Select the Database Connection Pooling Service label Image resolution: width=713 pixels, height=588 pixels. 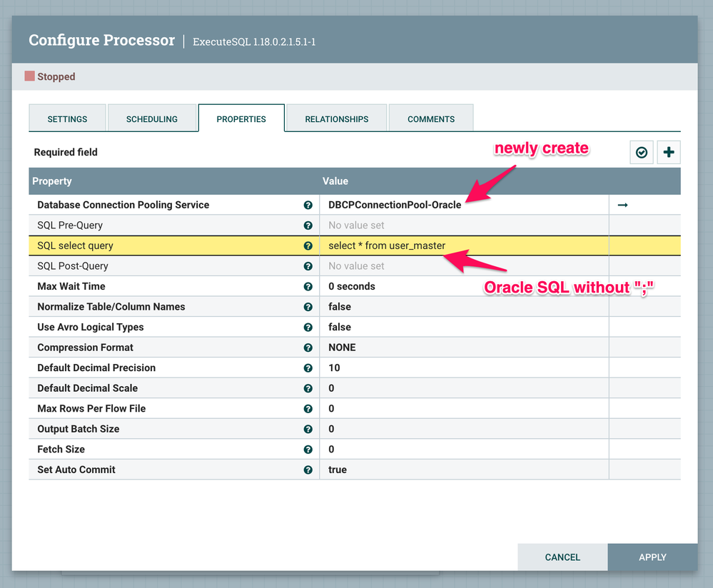point(123,205)
